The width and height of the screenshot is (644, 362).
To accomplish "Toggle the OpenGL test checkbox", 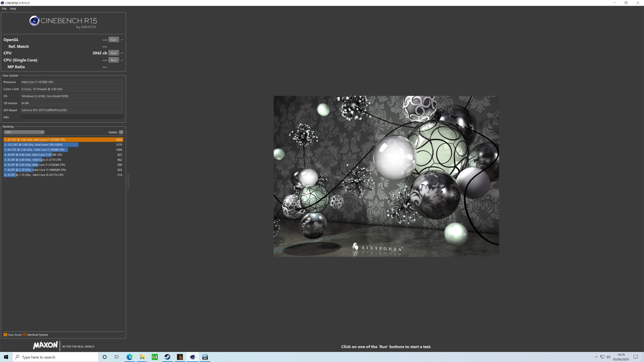I will click(122, 40).
